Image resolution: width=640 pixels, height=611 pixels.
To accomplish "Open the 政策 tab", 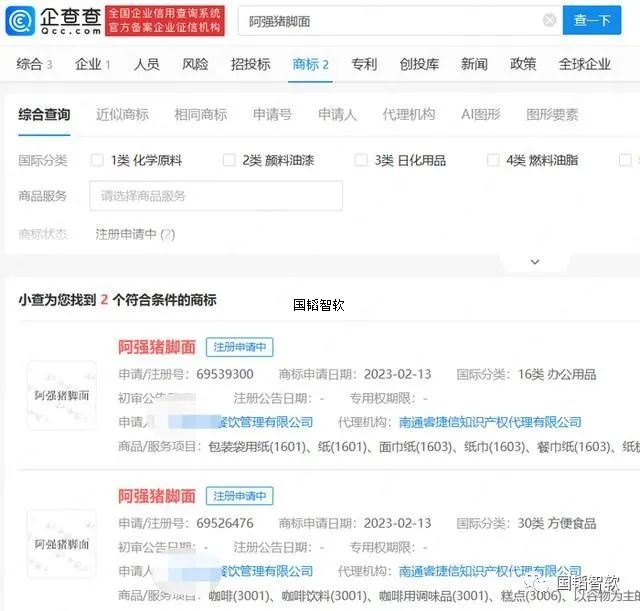I will click(x=523, y=64).
